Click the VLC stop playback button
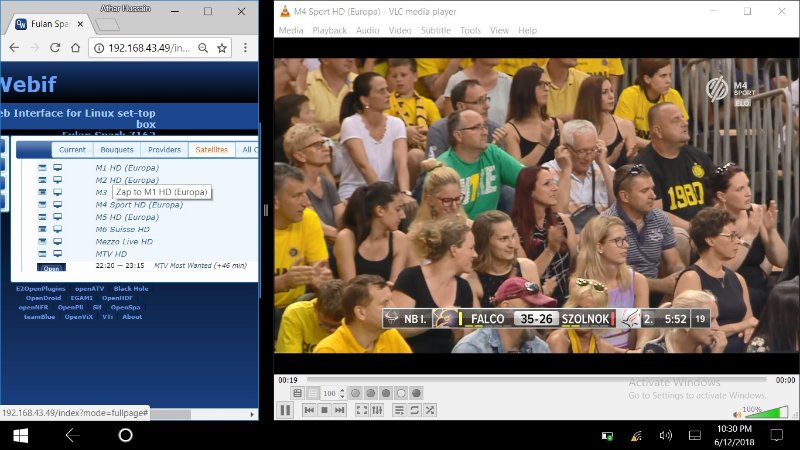800x450 pixels. 325,410
